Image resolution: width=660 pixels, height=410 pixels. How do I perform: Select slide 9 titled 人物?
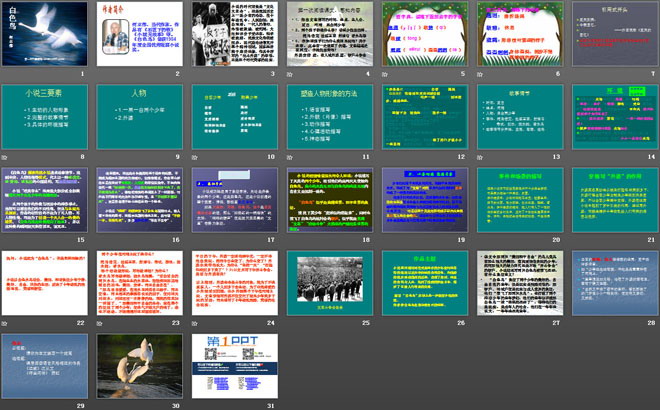tap(141, 117)
